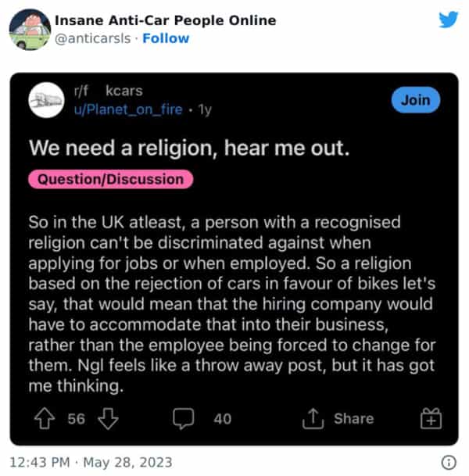Join the subreddit with the Join button
The height and width of the screenshot is (476, 469).
click(x=415, y=100)
